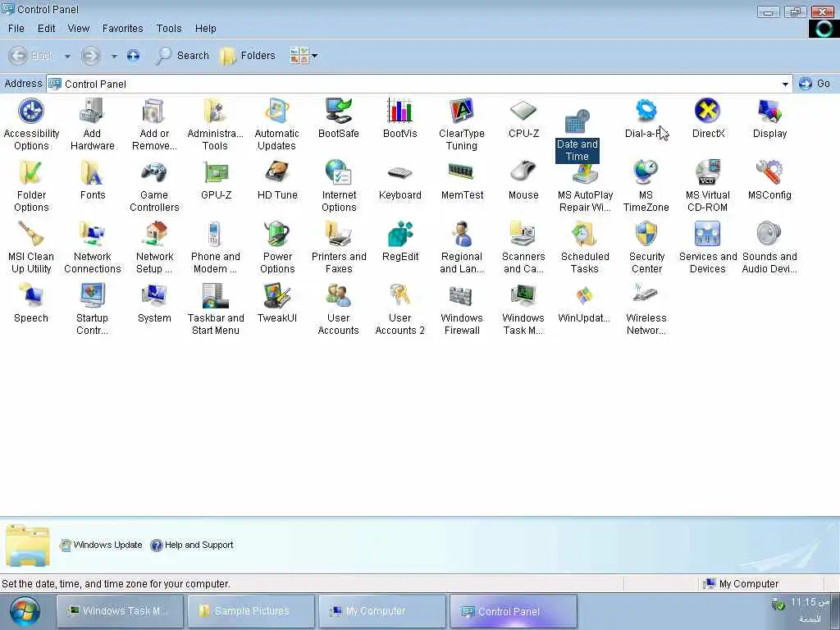Screen dimensions: 840x630
Task: Open Printers and Faxes icon
Action: [x=339, y=248]
